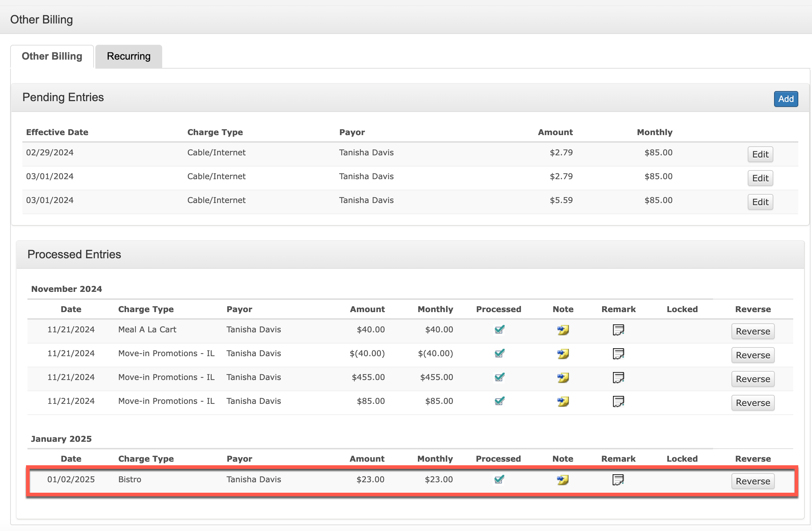Edit the 02/29/2024 Cable/Internet entry
The width and height of the screenshot is (812, 531).
tap(760, 154)
